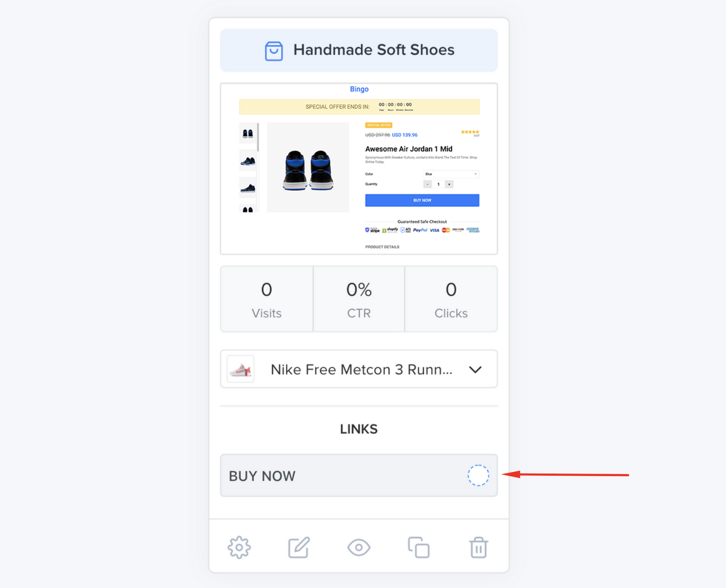This screenshot has height=588, width=726.
Task: Increase quantity with plus button
Action: click(449, 184)
